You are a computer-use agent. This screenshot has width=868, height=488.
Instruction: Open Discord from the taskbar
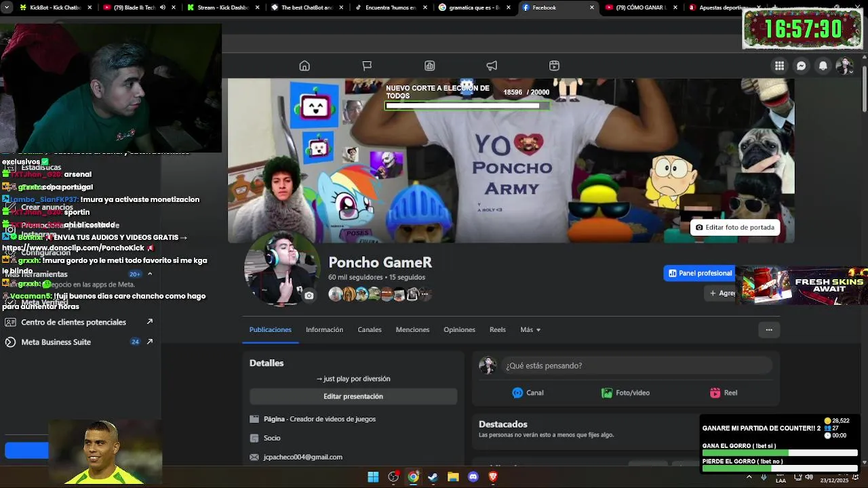[473, 477]
